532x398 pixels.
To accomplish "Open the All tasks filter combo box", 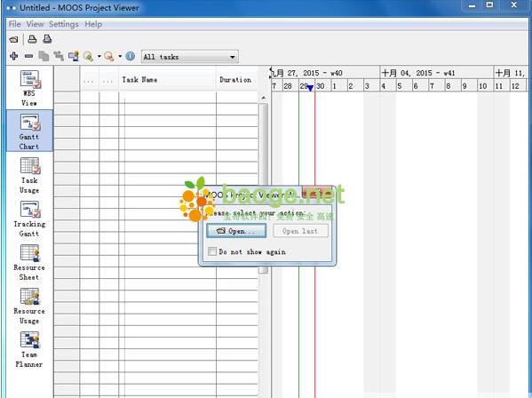I will click(190, 57).
